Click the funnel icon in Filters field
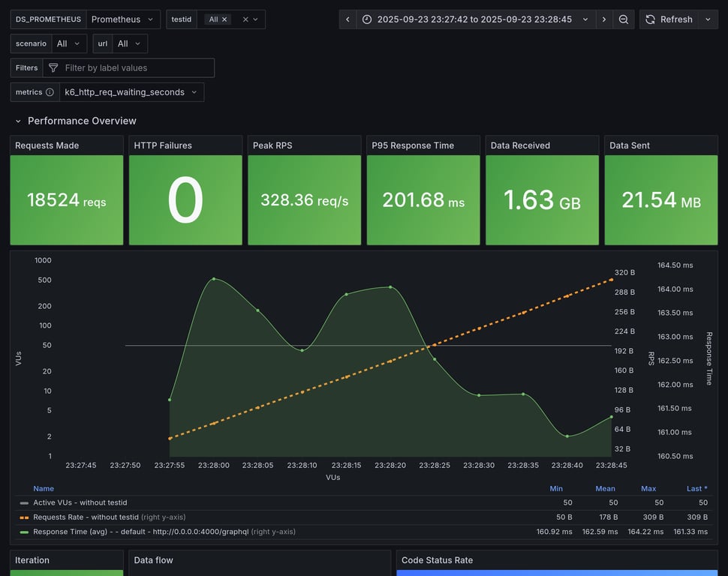 (x=53, y=68)
